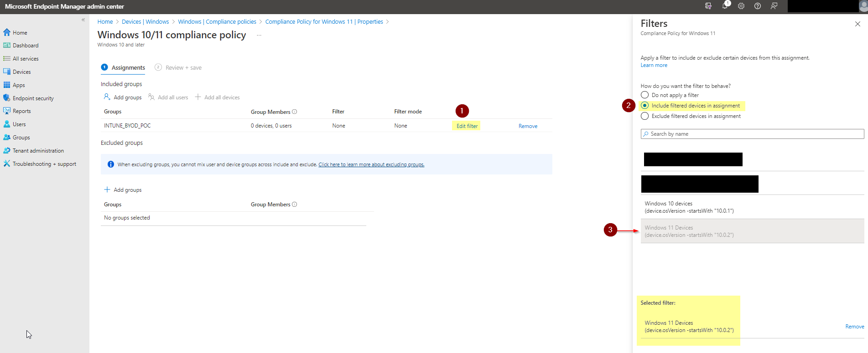Open Learn more link in Filters panel

pos(654,65)
